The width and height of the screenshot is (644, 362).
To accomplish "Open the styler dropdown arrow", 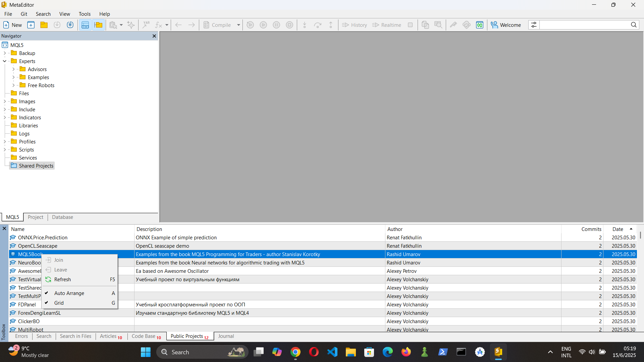I will point(121,25).
